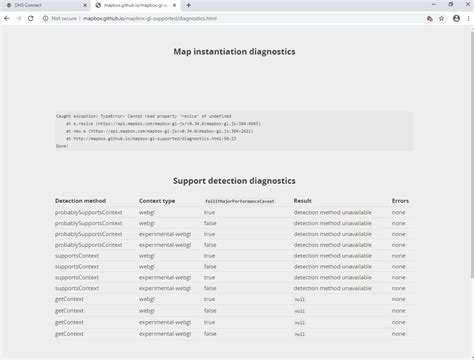Click the address bar URL
The image size is (474, 360).
coord(150,19)
